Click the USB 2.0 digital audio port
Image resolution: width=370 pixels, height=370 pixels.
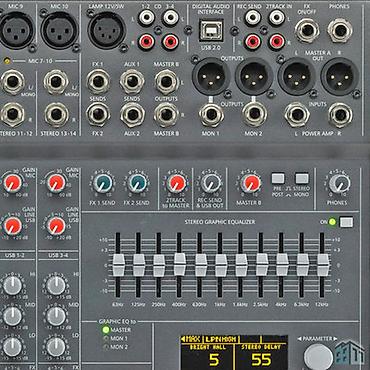211,30
